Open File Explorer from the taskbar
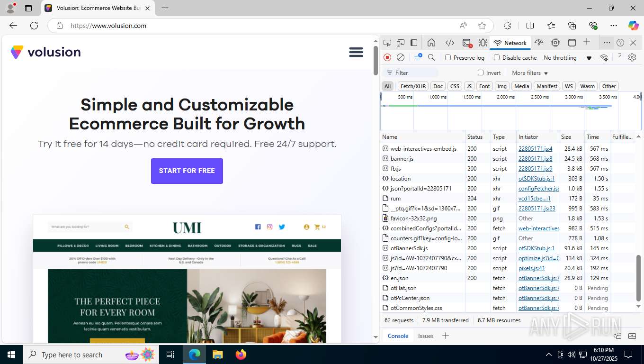Screen dimensions: 644x364 217,355
